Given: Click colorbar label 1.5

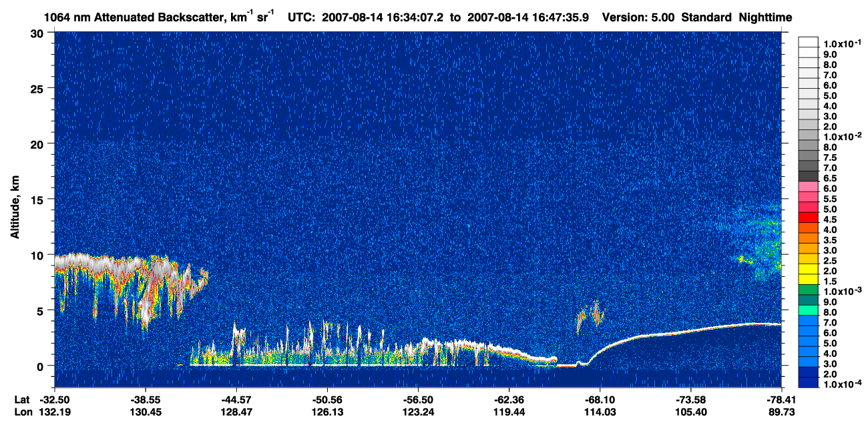Looking at the screenshot, I should [x=829, y=282].
